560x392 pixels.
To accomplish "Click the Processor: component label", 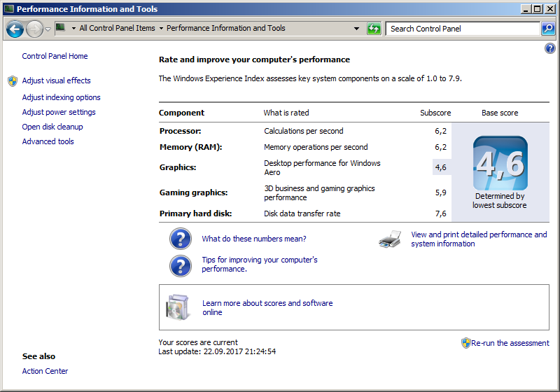I will pos(180,131).
